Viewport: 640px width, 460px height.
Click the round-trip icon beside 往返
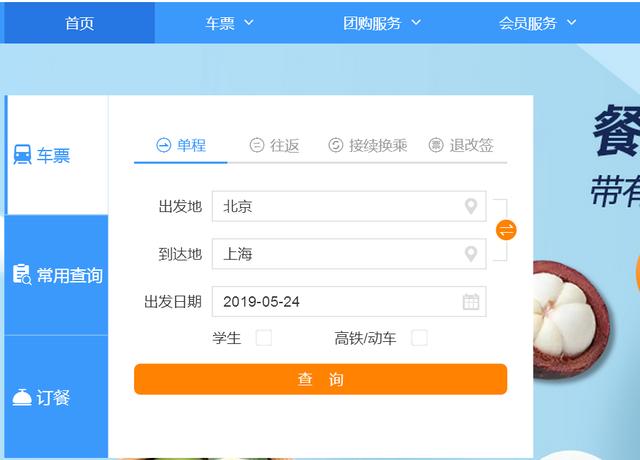(x=257, y=145)
